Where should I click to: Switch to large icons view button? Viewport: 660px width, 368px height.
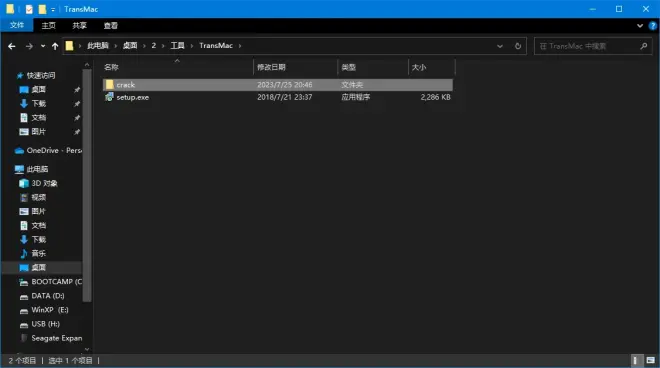pyautogui.click(x=650, y=360)
